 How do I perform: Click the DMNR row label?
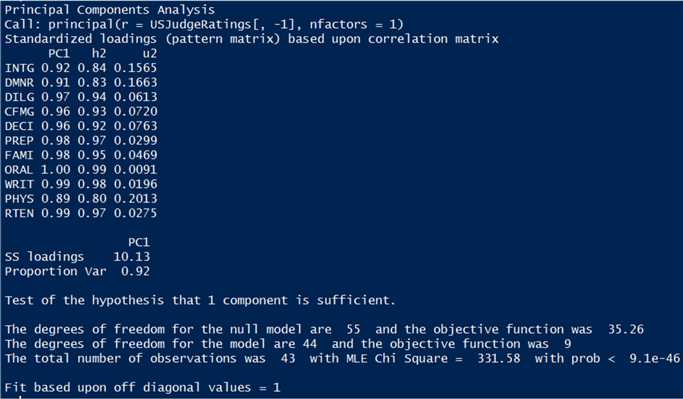click(19, 82)
